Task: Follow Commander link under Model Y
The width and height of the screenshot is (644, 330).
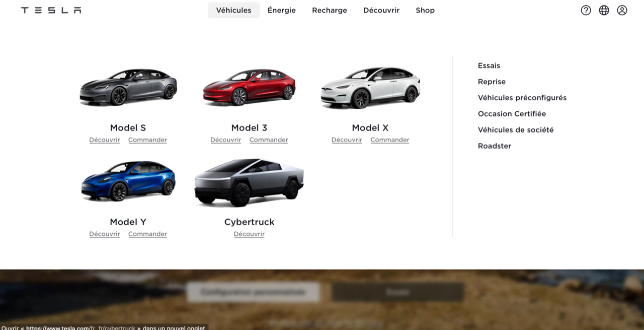Action: tap(147, 234)
